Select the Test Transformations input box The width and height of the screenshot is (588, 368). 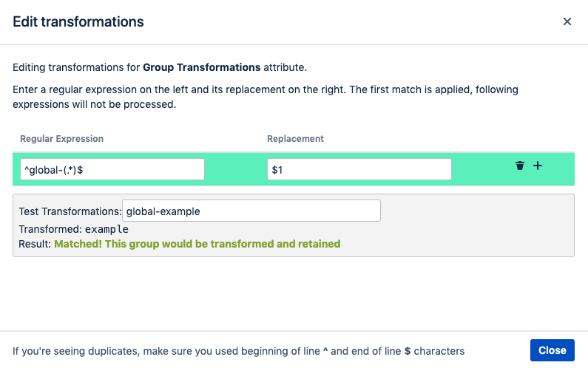tap(251, 211)
